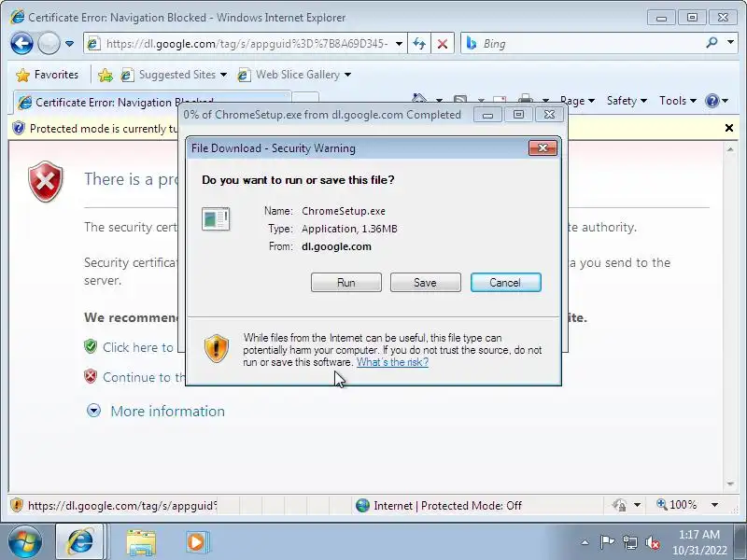
Task: Click the status bar security shield icon
Action: click(x=17, y=505)
